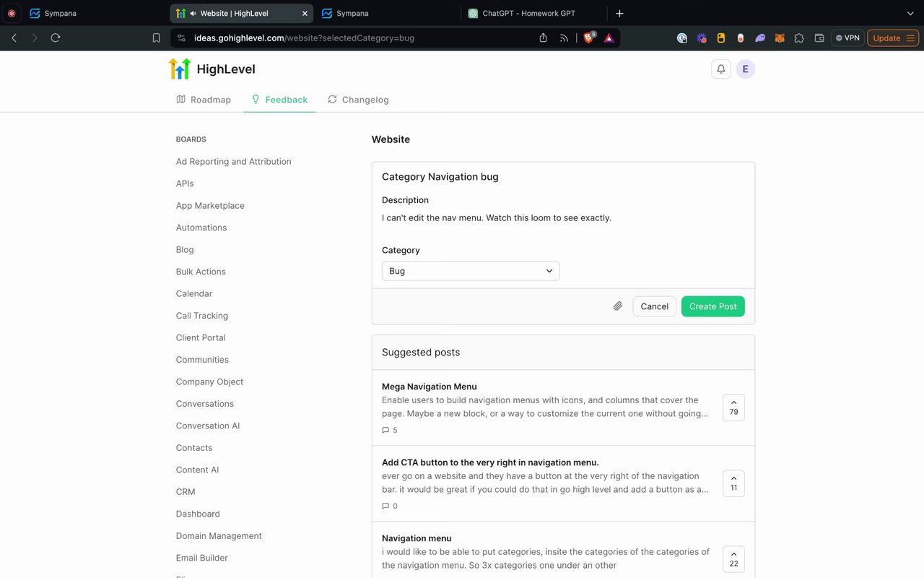
Task: Open the Client Portal board
Action: 201,338
